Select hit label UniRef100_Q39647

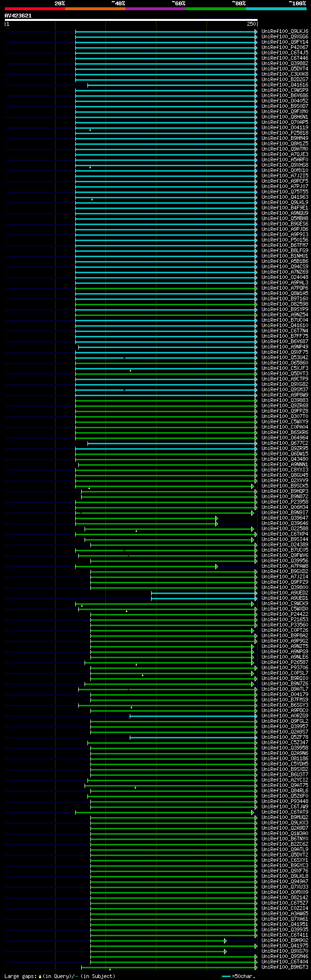point(285,518)
